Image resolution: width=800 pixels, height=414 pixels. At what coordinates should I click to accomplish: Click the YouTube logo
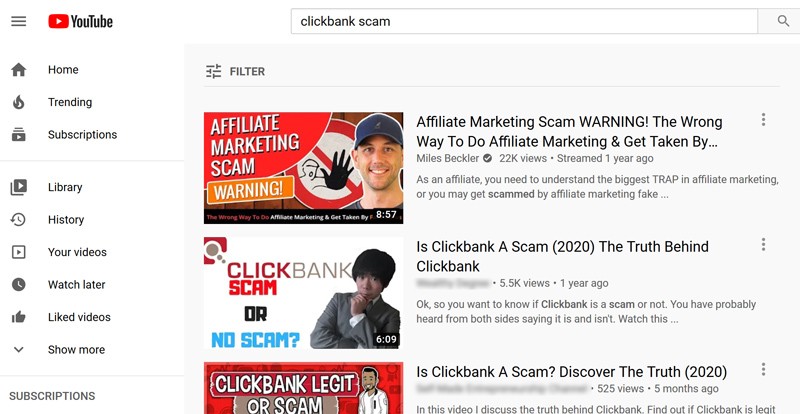tap(81, 21)
